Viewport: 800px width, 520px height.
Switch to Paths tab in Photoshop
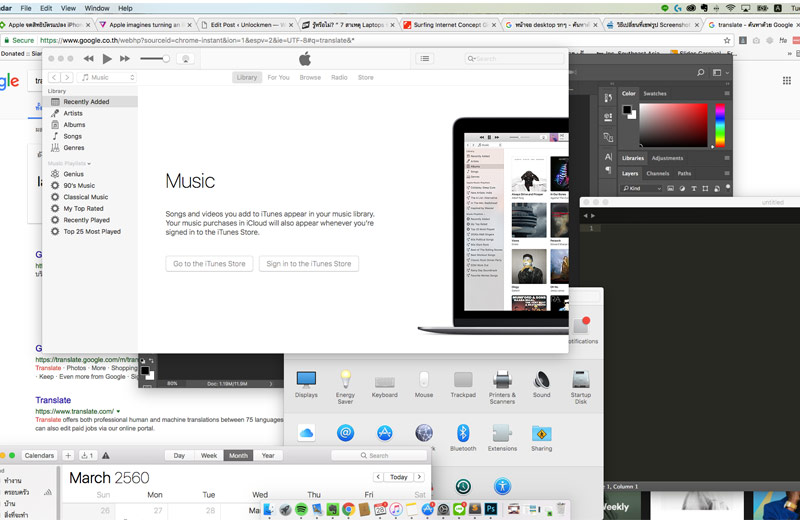(684, 174)
